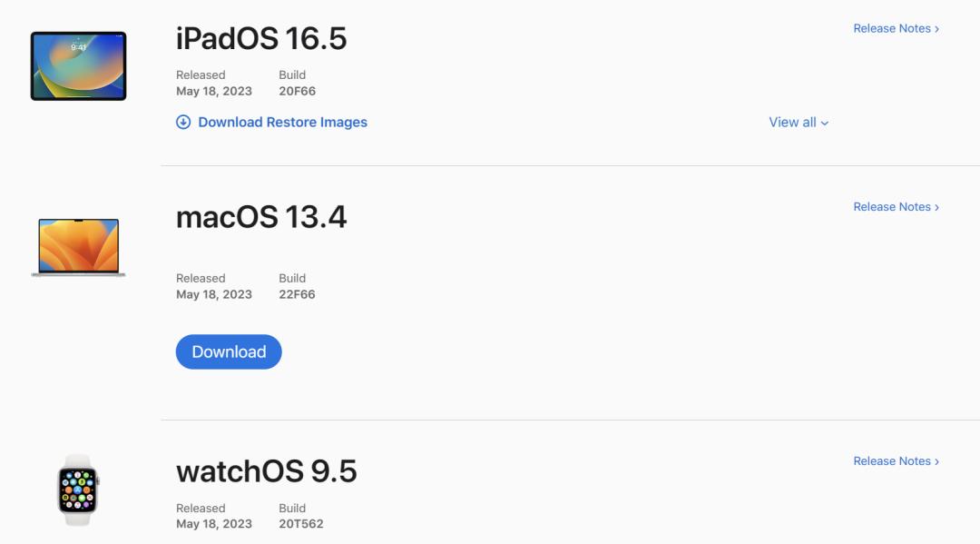Click Download Restore Images for iPadOS
Screen dimensions: 980x544
point(281,122)
